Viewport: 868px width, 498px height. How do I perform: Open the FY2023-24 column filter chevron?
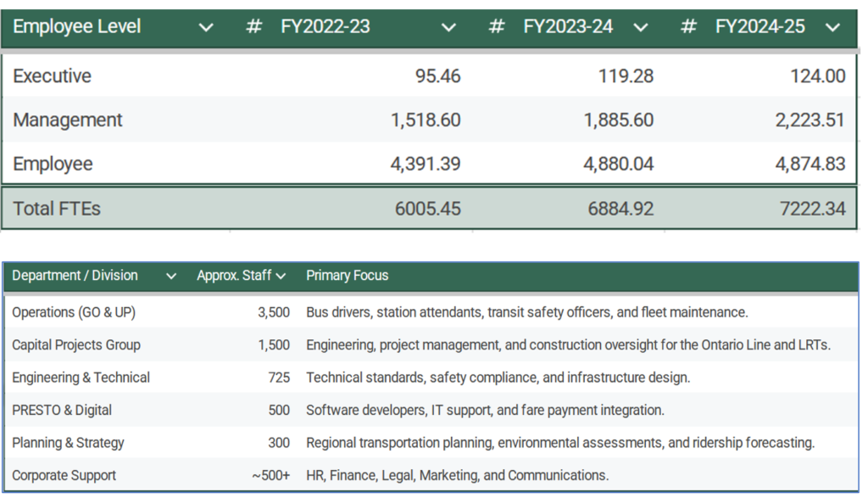pyautogui.click(x=641, y=28)
